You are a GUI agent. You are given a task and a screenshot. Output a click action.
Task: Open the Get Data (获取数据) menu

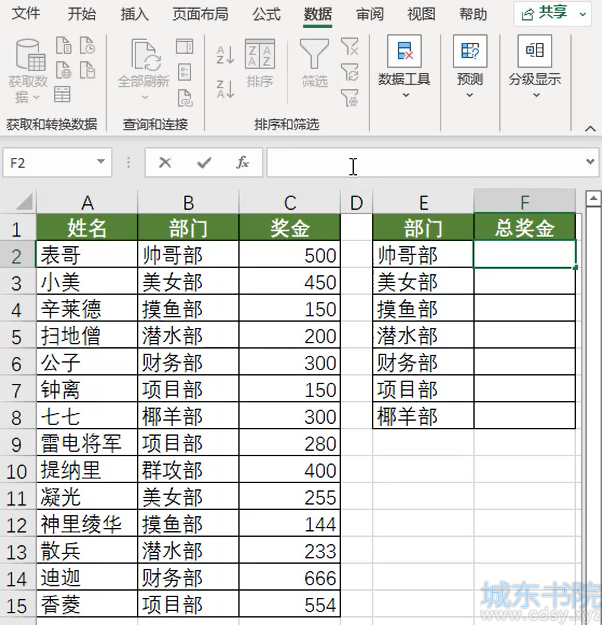tap(28, 71)
